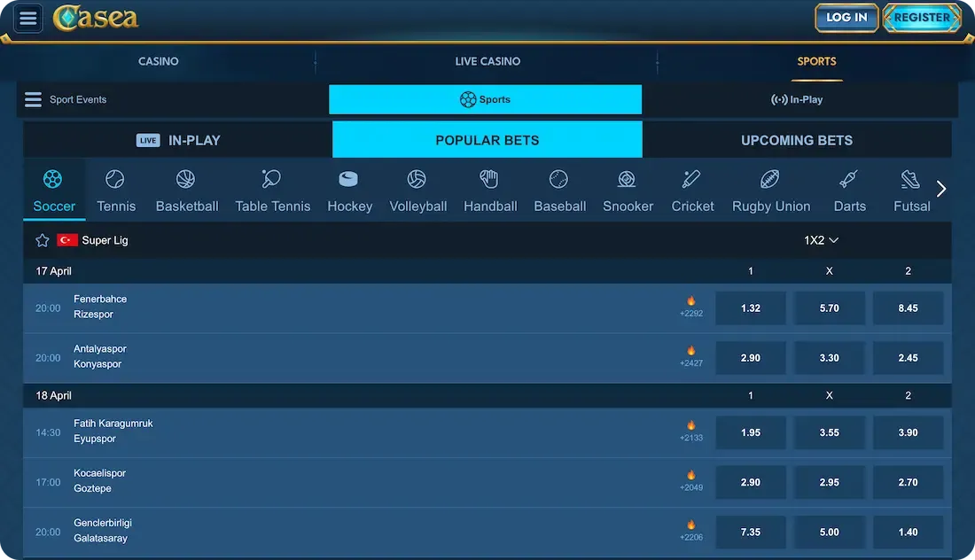The height and width of the screenshot is (560, 975).
Task: Click the Turkey flag next to Super Lig
Action: tap(67, 240)
